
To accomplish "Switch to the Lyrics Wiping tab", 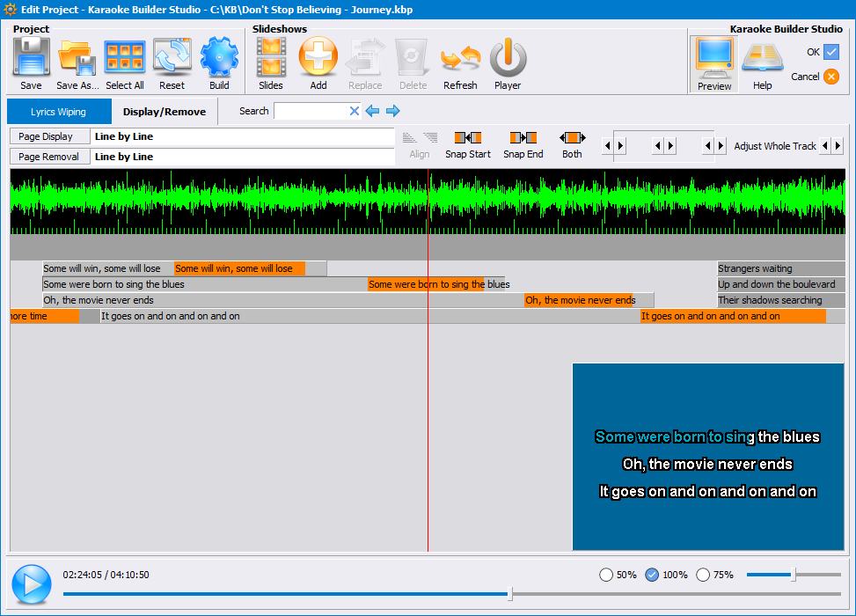I will coord(59,112).
